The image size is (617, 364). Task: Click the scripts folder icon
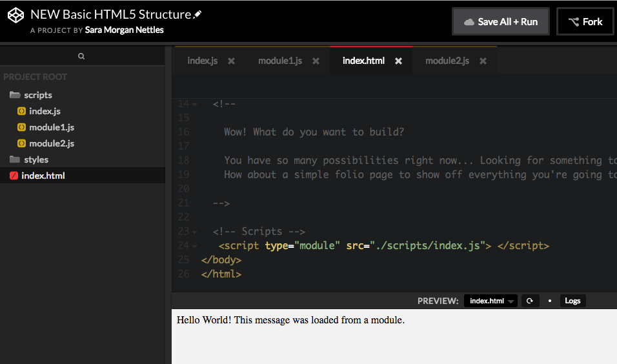(15, 95)
